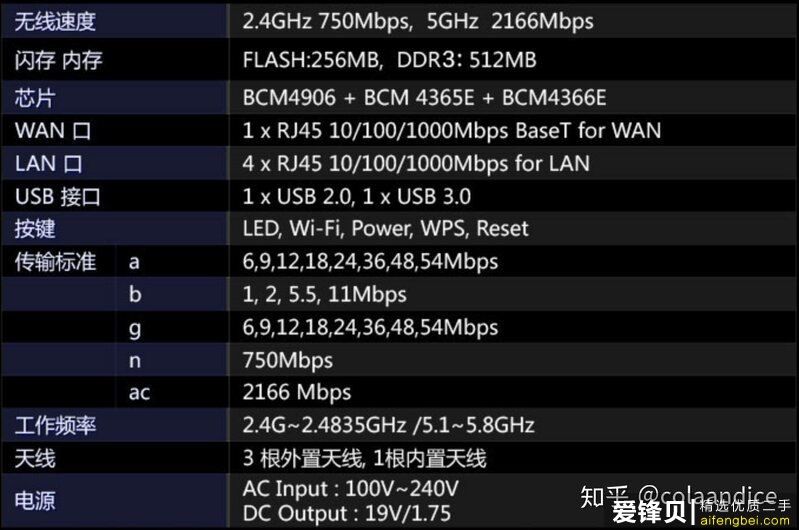Click the 无线速度 row label

tap(55, 21)
